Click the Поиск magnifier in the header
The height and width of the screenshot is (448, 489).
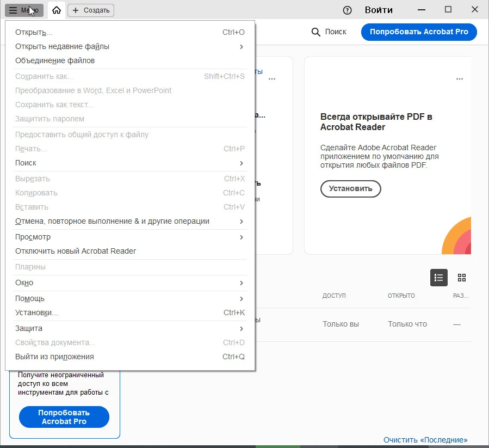329,32
